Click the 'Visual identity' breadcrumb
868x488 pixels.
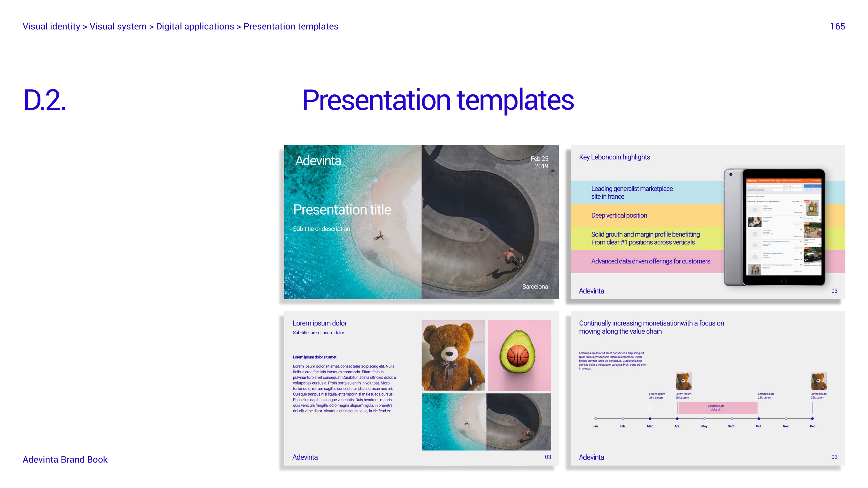(51, 26)
